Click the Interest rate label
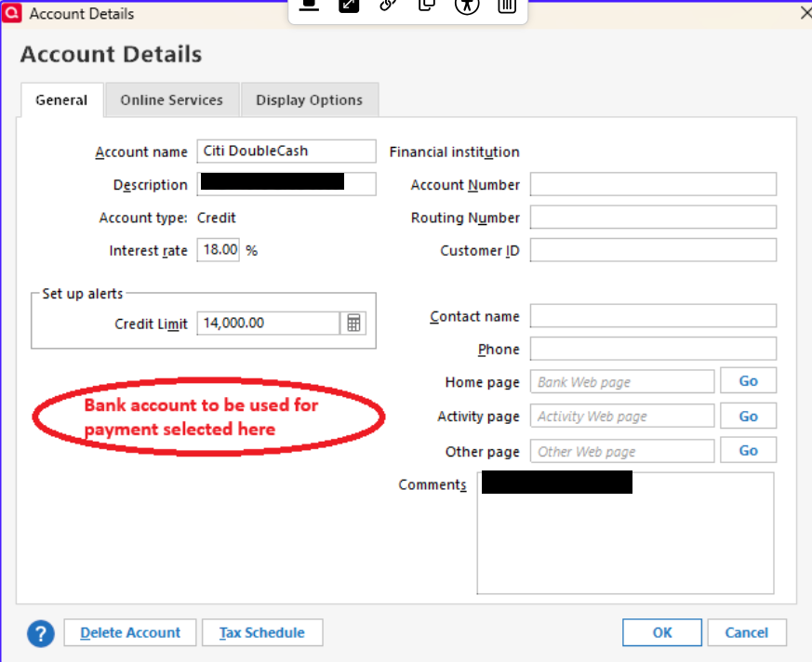The height and width of the screenshot is (662, 812). 148,251
